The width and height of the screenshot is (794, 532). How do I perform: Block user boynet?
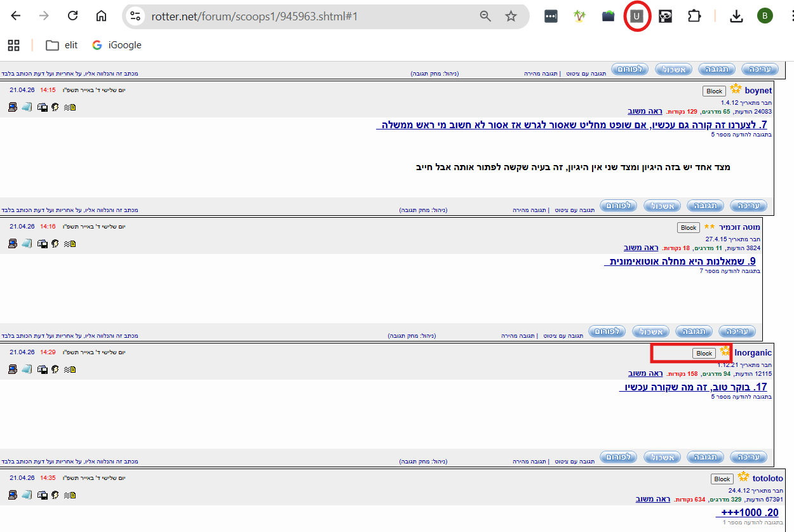[x=714, y=91]
